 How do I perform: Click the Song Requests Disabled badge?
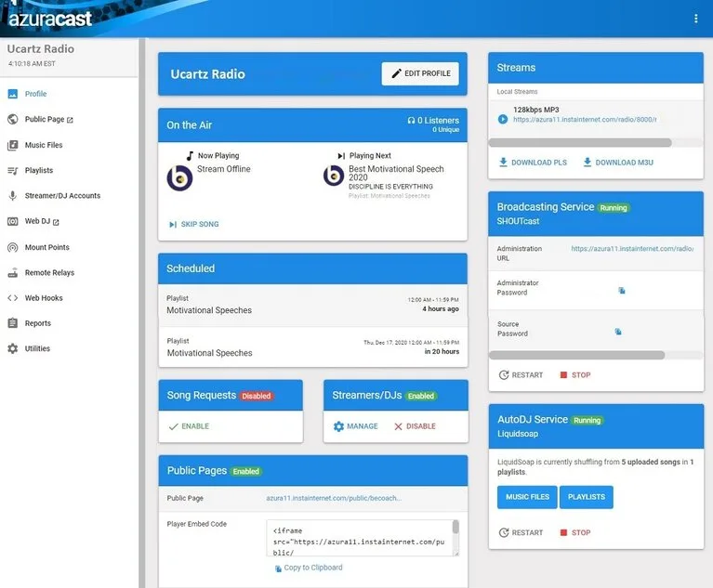click(x=256, y=396)
